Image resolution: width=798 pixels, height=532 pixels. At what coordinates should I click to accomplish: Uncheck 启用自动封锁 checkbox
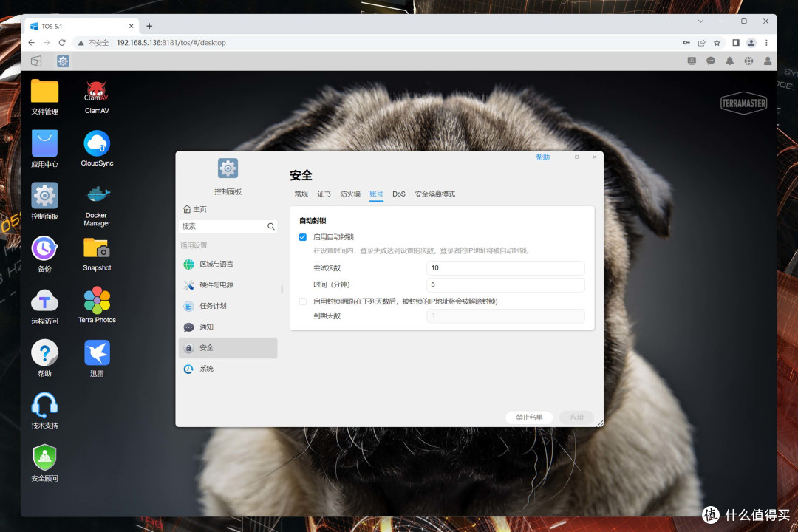(x=303, y=237)
